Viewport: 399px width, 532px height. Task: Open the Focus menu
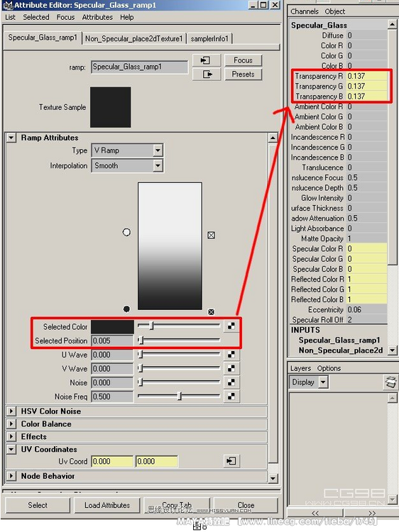65,17
